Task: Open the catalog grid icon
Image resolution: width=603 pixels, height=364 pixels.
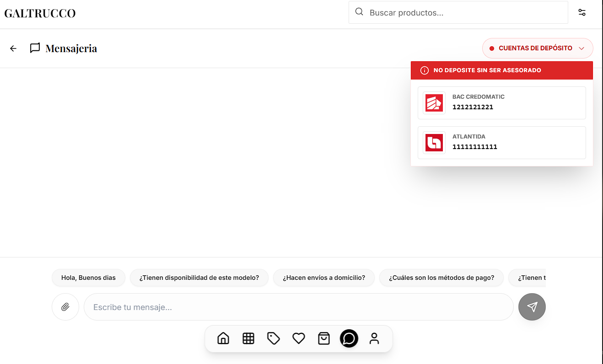Action: [x=248, y=338]
